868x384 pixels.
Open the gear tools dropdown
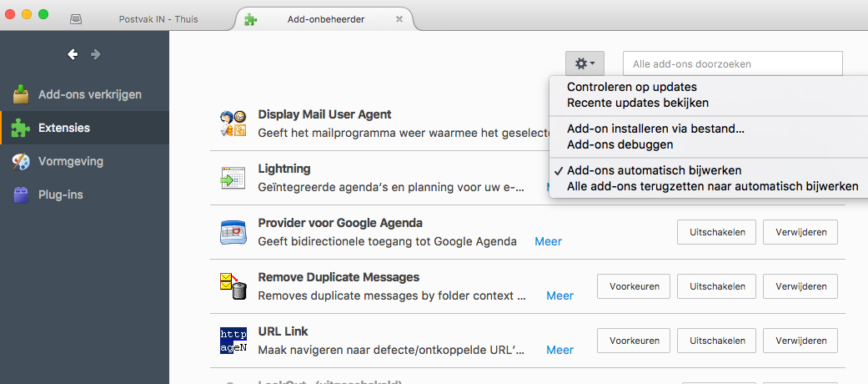[x=583, y=63]
